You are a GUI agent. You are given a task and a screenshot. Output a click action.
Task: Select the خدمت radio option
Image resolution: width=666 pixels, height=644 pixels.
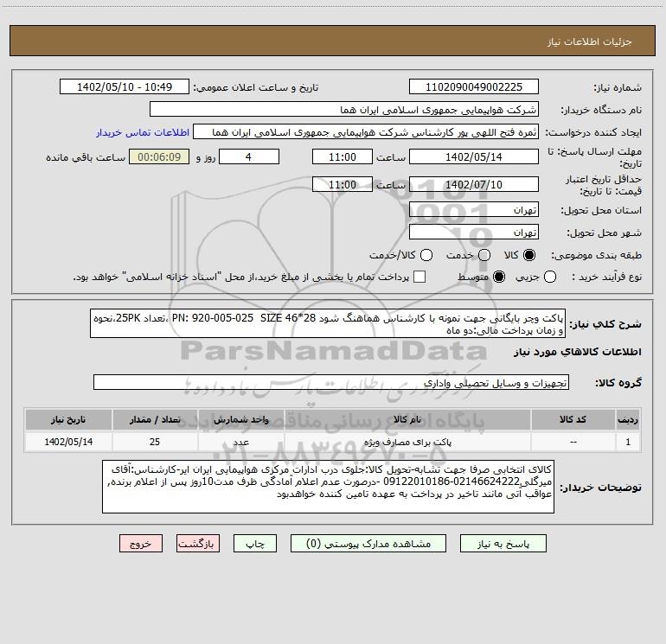[483, 255]
